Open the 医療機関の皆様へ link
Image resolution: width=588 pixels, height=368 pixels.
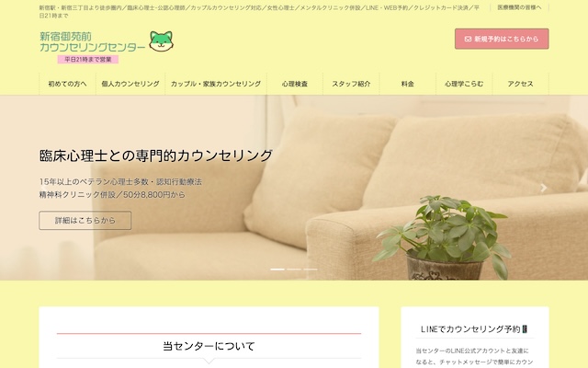[x=519, y=7]
